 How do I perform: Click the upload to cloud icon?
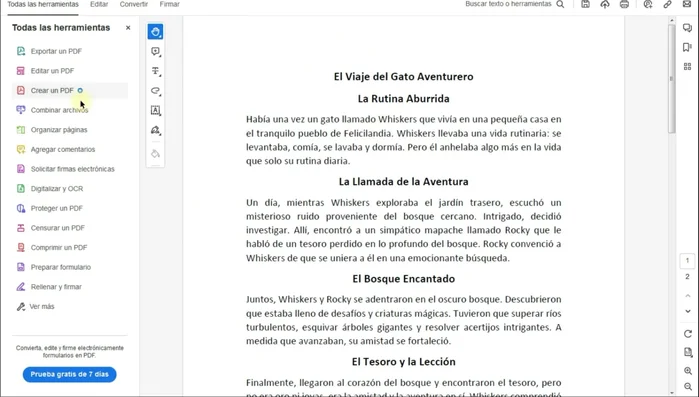(605, 4)
